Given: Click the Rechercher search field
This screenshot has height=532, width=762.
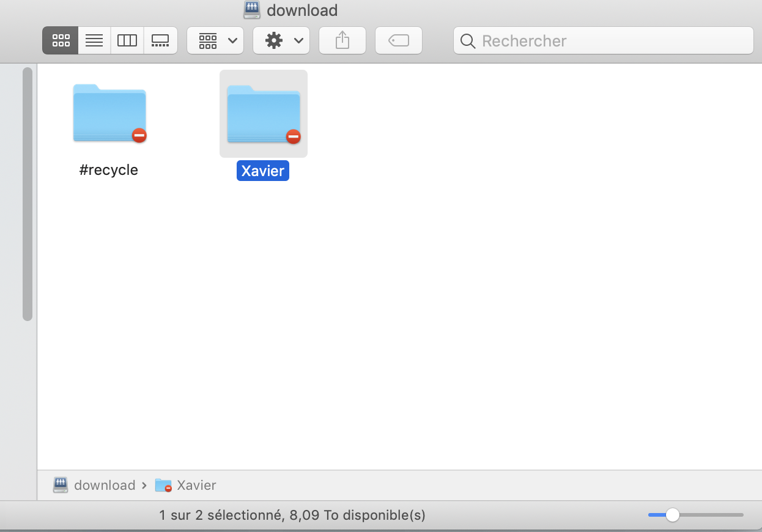Looking at the screenshot, I should tap(604, 40).
